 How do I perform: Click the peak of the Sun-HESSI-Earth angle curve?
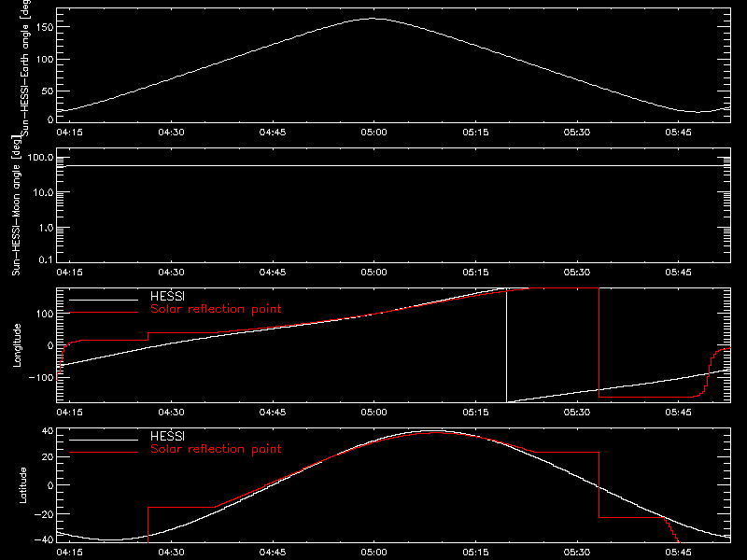tap(373, 19)
